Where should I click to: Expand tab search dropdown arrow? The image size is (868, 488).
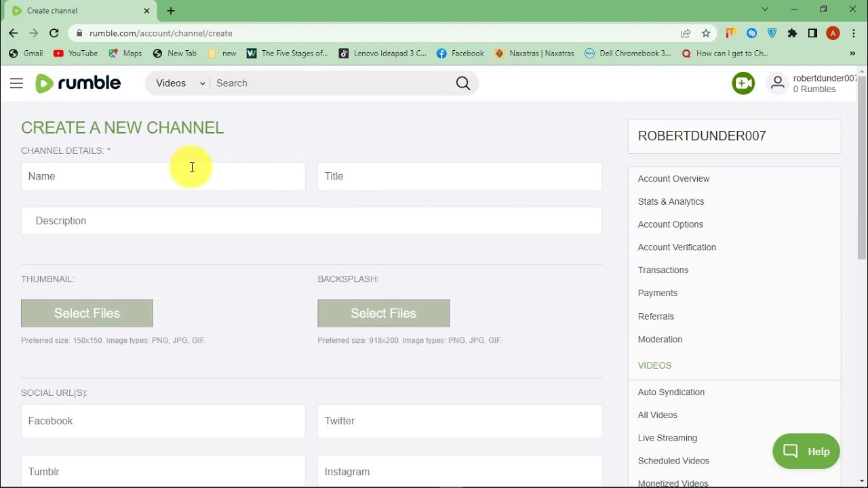pyautogui.click(x=765, y=9)
